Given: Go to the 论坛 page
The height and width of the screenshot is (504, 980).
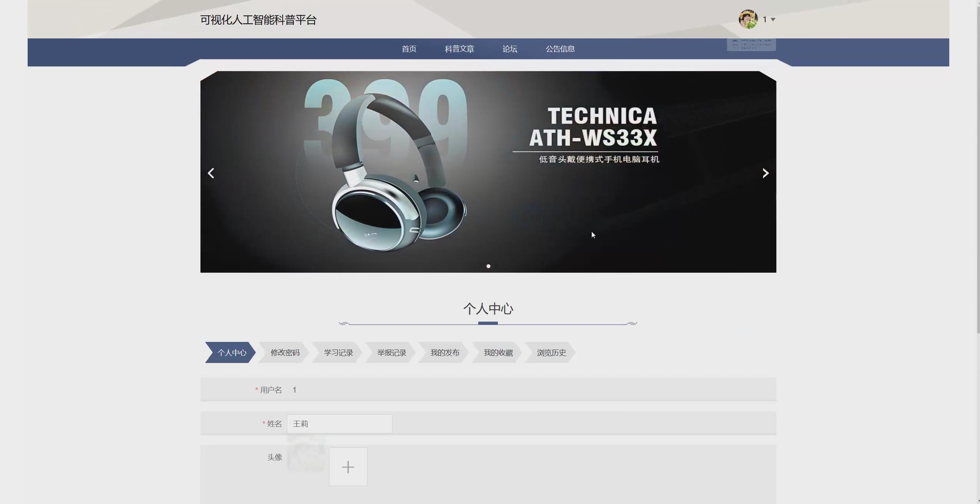Looking at the screenshot, I should pos(510,49).
